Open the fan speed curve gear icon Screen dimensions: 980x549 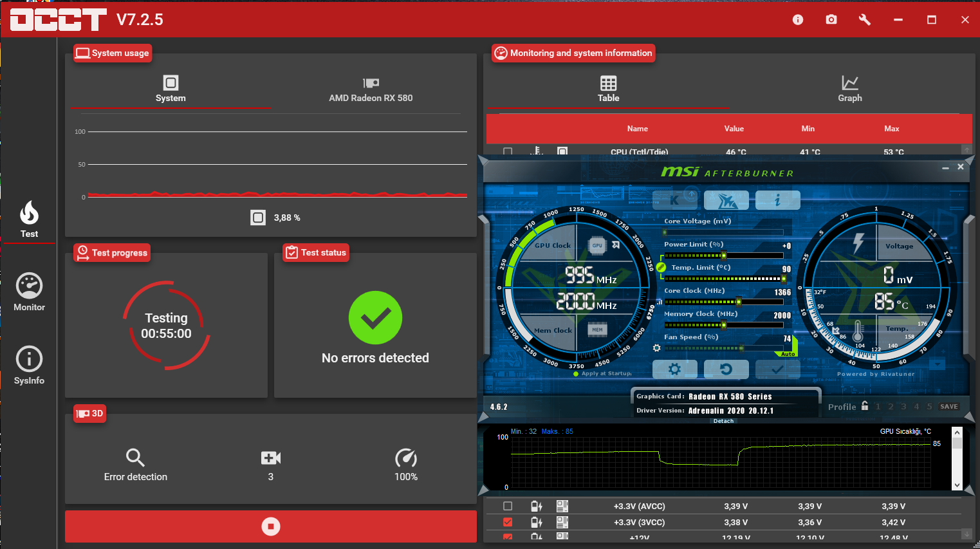coord(656,348)
